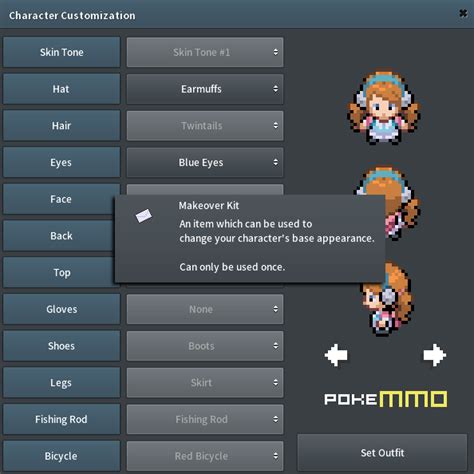
Task: Click the front-facing character sprite preview
Action: [x=384, y=107]
